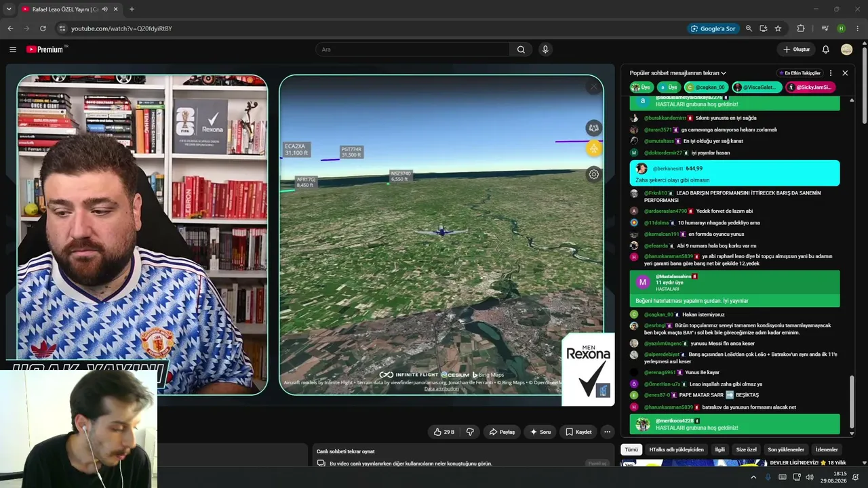Open the Chrome profile H avatar
The width and height of the screenshot is (868, 488).
pos(841,28)
